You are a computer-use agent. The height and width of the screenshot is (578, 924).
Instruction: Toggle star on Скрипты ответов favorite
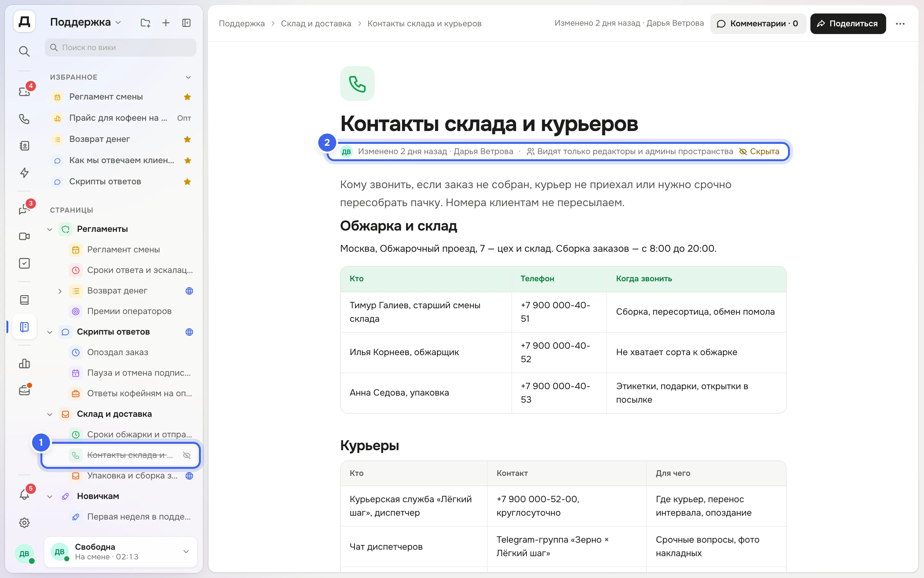pyautogui.click(x=187, y=181)
